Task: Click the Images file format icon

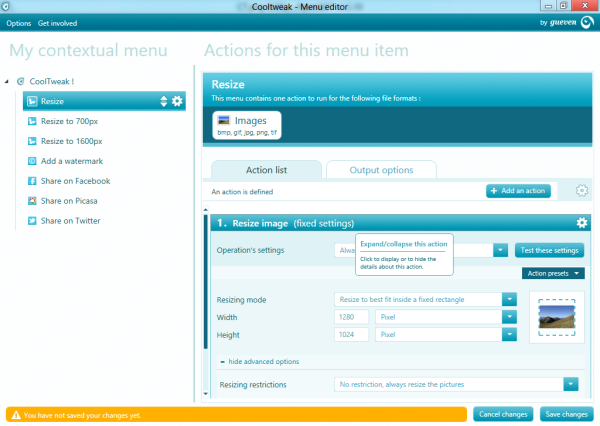Action: 223,120
